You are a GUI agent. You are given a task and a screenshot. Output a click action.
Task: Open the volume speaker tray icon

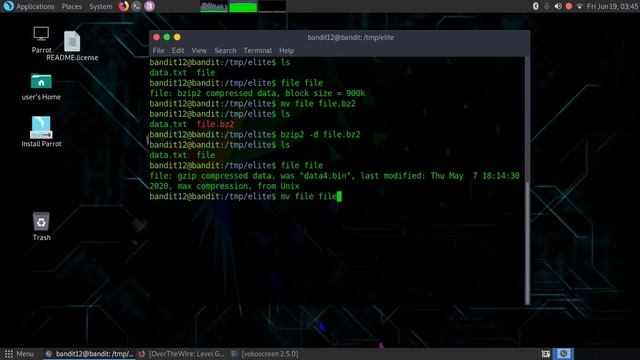(558, 7)
